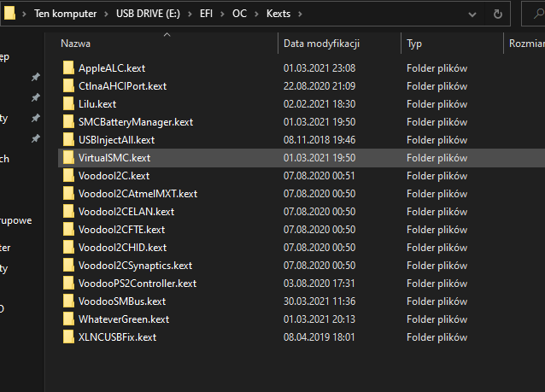The height and width of the screenshot is (392, 545).
Task: Select XLNCUSBFix.kext file name
Action: 118,337
